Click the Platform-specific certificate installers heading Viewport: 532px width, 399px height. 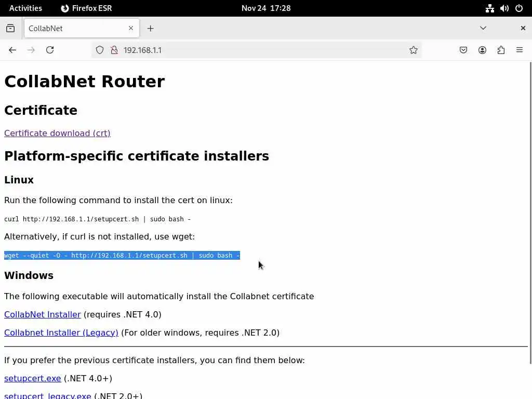(137, 156)
